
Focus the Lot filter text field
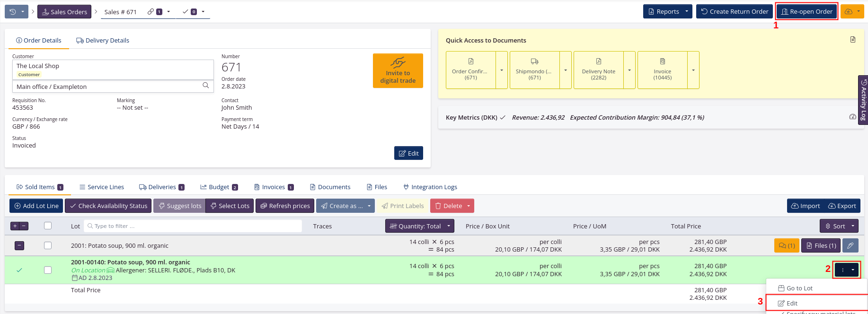pyautogui.click(x=194, y=226)
